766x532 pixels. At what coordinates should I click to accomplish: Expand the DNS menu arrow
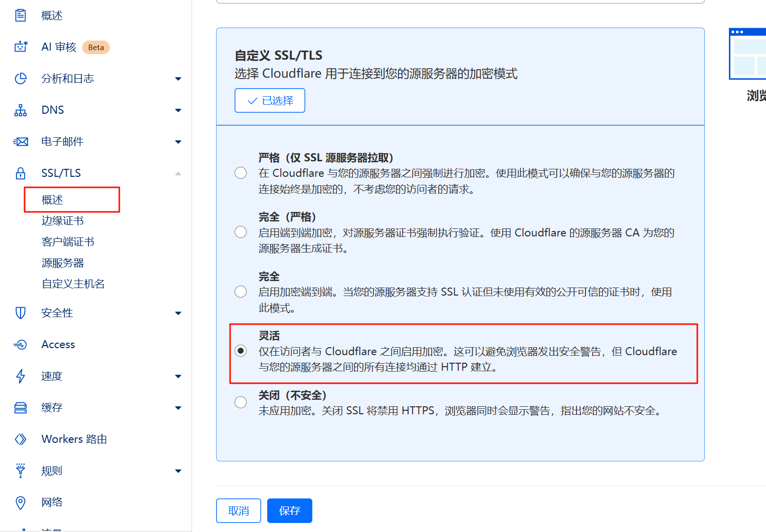(178, 110)
